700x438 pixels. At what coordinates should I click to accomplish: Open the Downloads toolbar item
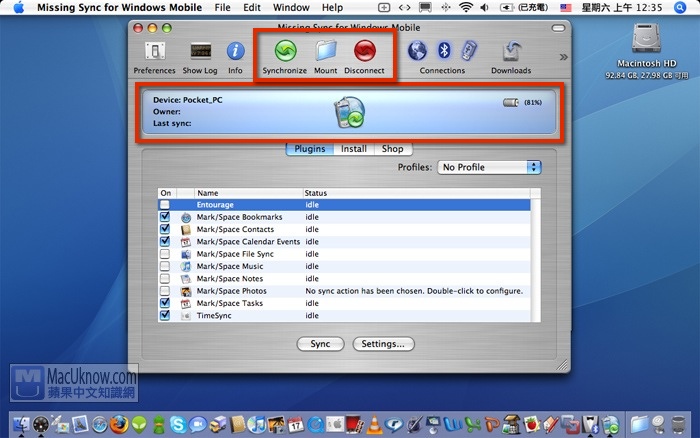[x=511, y=57]
